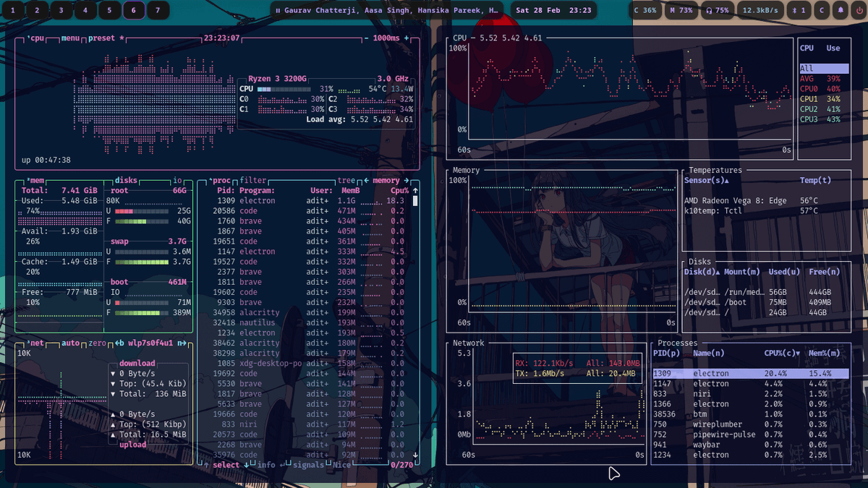The height and width of the screenshot is (488, 868).
Task: Toggle the btop 'net' box label
Action: tap(35, 343)
